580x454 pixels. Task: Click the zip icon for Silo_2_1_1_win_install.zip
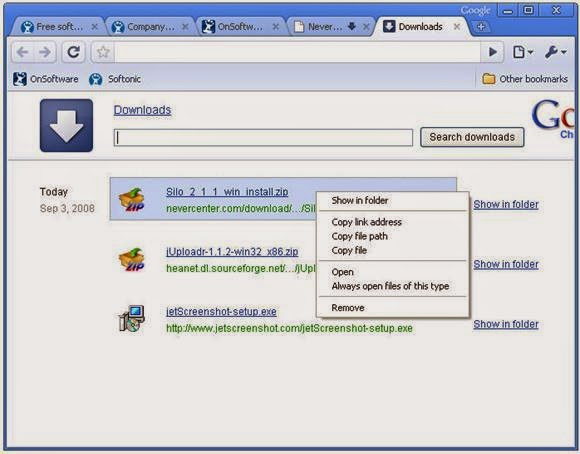coord(132,199)
